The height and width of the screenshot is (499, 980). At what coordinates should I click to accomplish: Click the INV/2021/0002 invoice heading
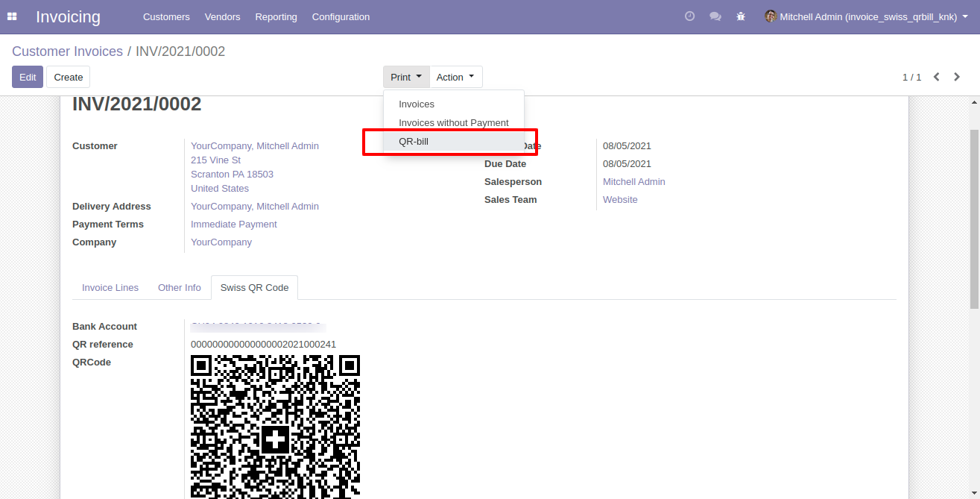coord(137,104)
